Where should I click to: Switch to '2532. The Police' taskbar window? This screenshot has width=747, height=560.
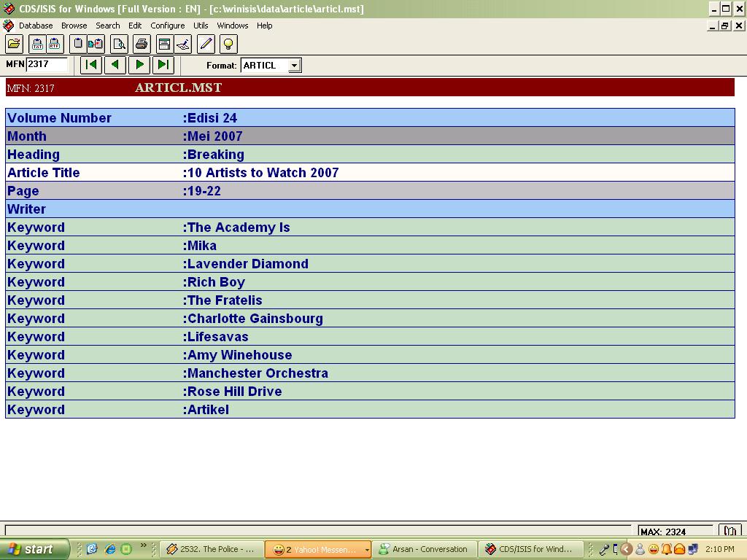(212, 549)
